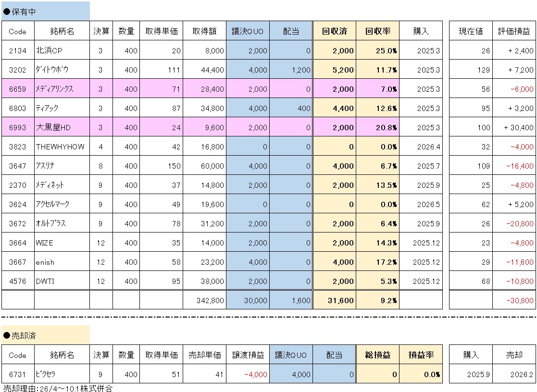Click the 総損益 column header
Viewport: 537px width, 392px height.
[x=378, y=355]
